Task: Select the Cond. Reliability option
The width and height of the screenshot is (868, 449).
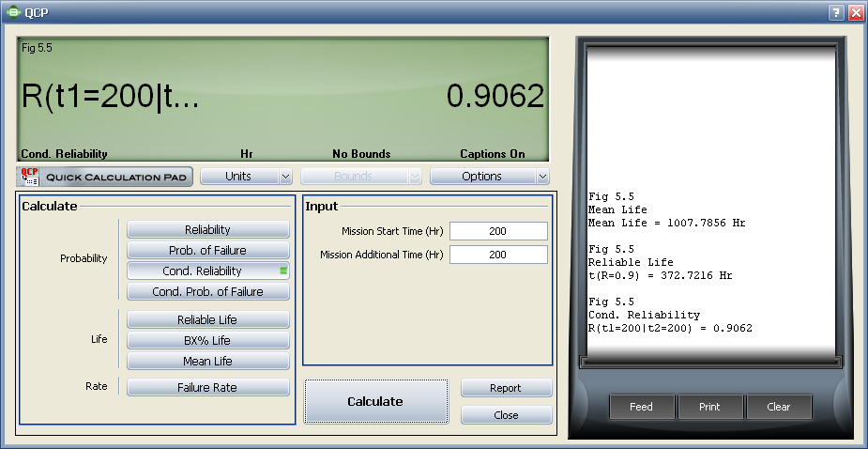Action: pyautogui.click(x=208, y=271)
